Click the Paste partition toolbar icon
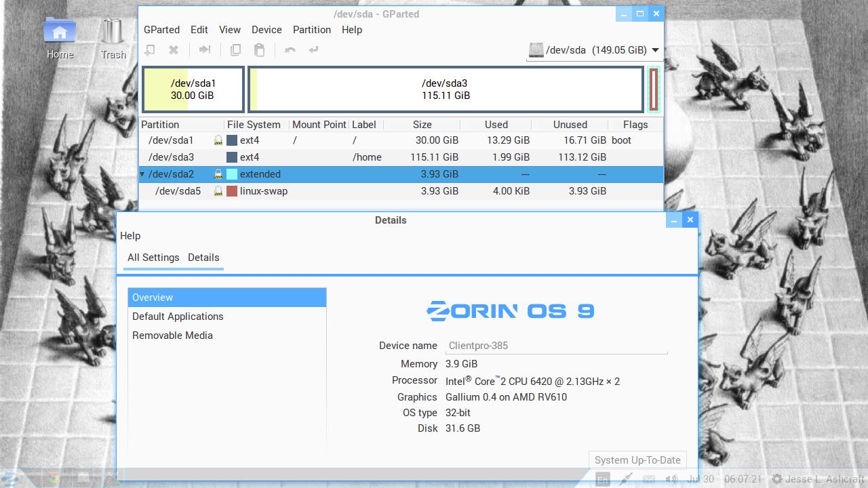This screenshot has width=868, height=488. tap(259, 49)
